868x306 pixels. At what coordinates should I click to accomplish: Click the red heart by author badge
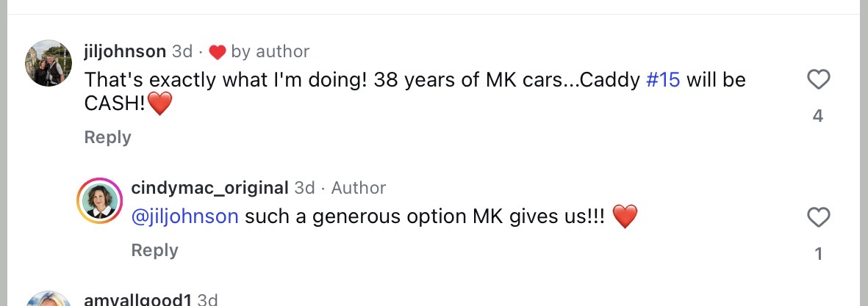(x=217, y=52)
